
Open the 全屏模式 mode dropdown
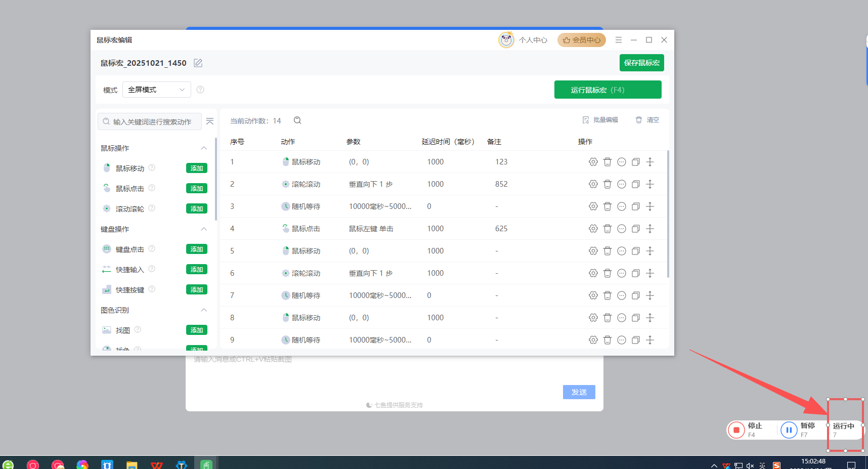click(156, 90)
